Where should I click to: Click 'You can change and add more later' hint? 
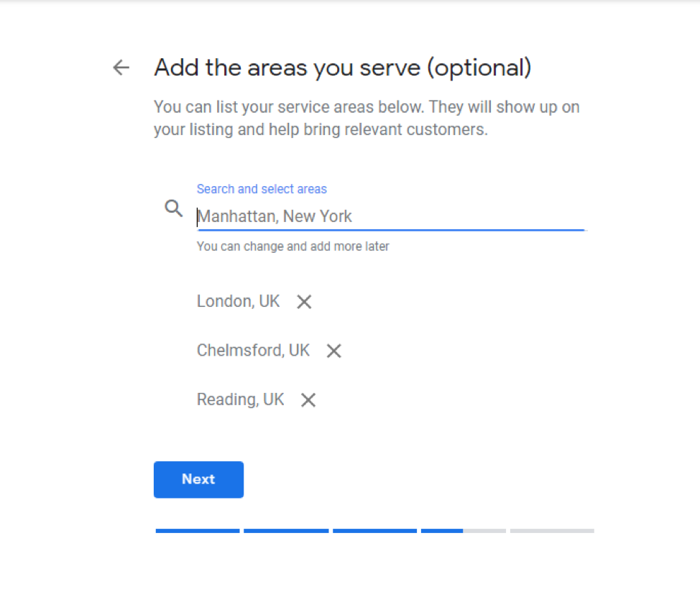click(293, 246)
